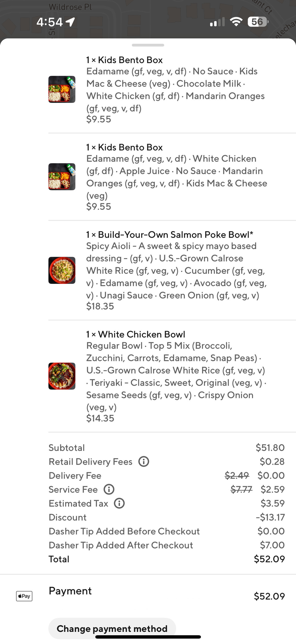296x644 pixels.
Task: Tap the location arrow in status bar
Action: pos(70,22)
